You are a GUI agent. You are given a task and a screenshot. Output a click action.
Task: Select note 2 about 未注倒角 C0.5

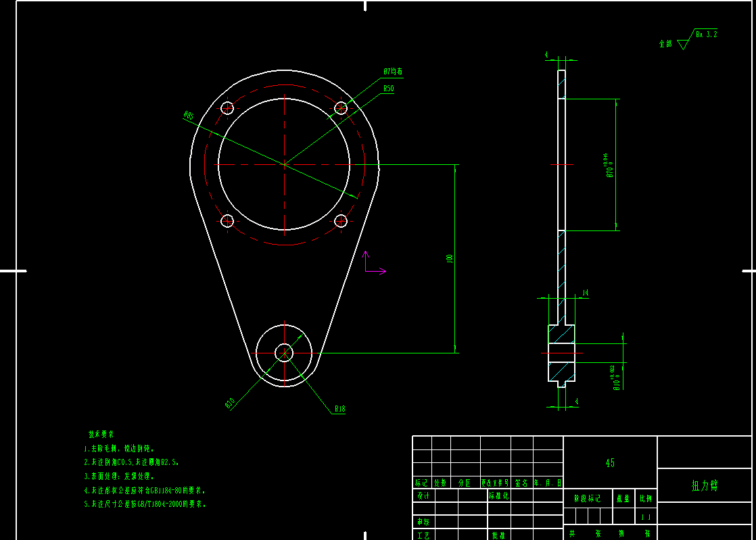click(132, 462)
